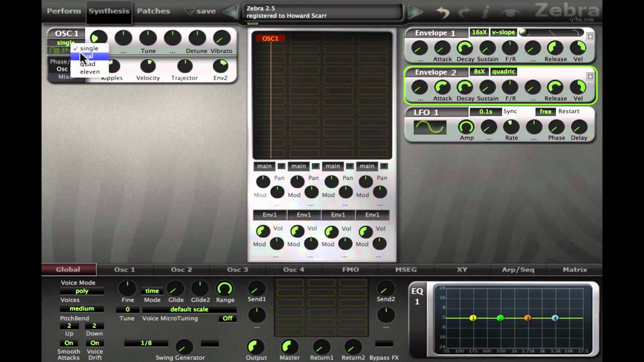Open the LFO 1 Sync '0.1s' dropdown

point(486,112)
